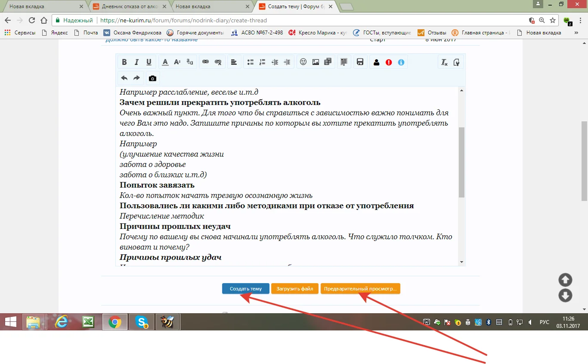Toggle italic formatting in the editor
Image resolution: width=588 pixels, height=364 pixels.
(x=136, y=62)
